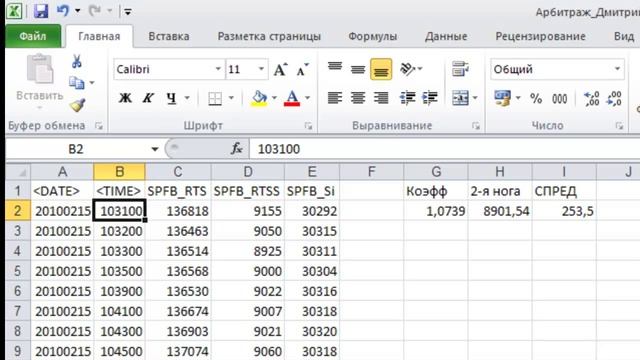This screenshot has height=360, width=640.
Task: Click the Insert Function fx icon
Action: [x=237, y=149]
